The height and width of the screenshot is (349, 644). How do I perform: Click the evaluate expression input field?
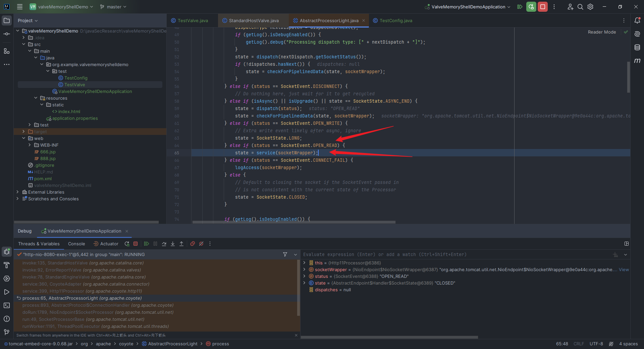point(456,255)
